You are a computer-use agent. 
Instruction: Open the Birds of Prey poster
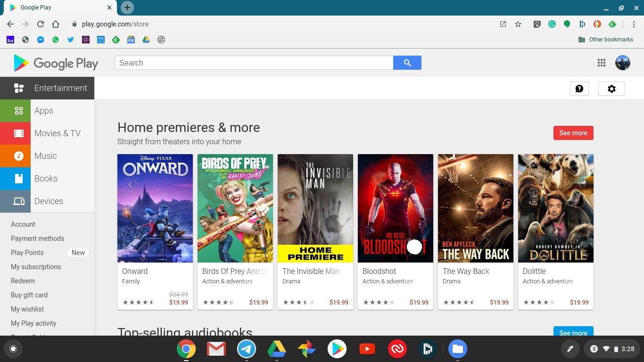[235, 208]
